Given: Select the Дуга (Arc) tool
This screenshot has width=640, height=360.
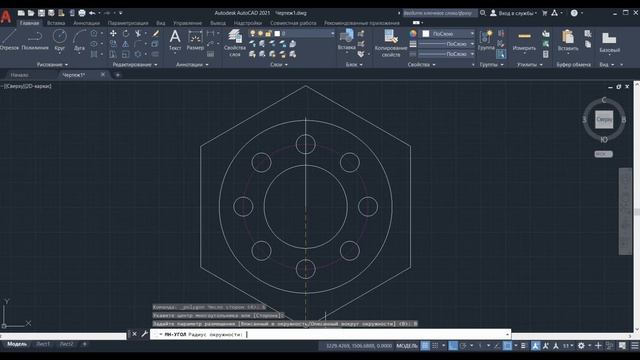Looking at the screenshot, I should [x=79, y=40].
